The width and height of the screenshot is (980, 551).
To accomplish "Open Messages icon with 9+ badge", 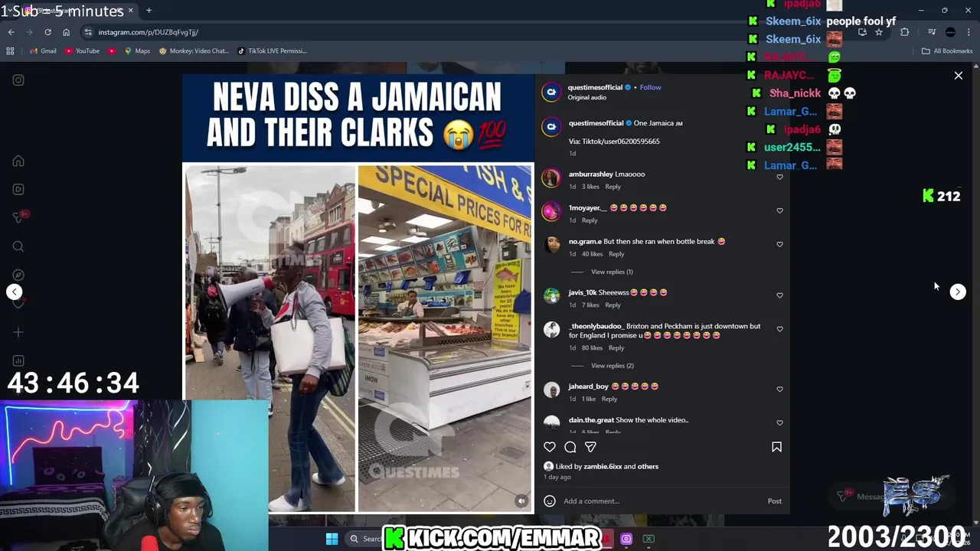I will coord(18,218).
